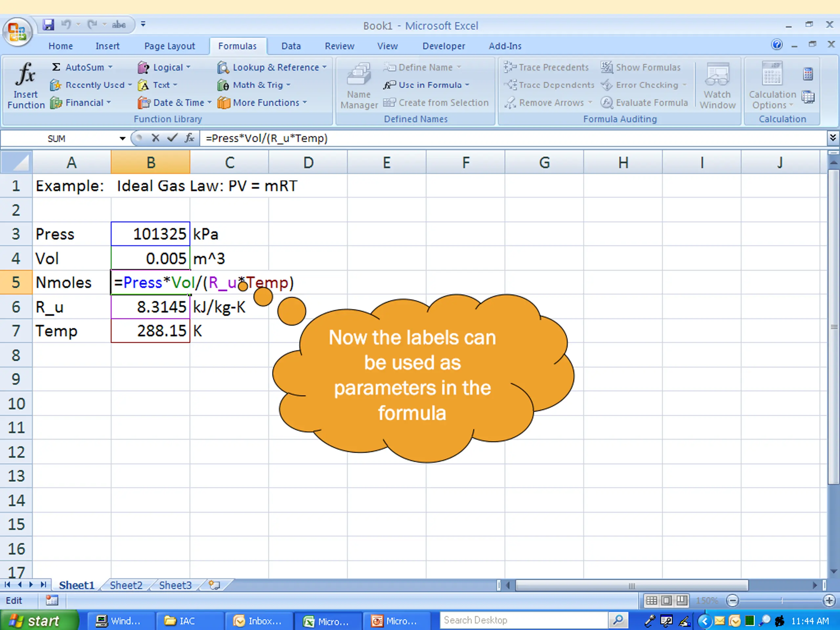Open the Name Box dropdown arrow

coord(122,138)
